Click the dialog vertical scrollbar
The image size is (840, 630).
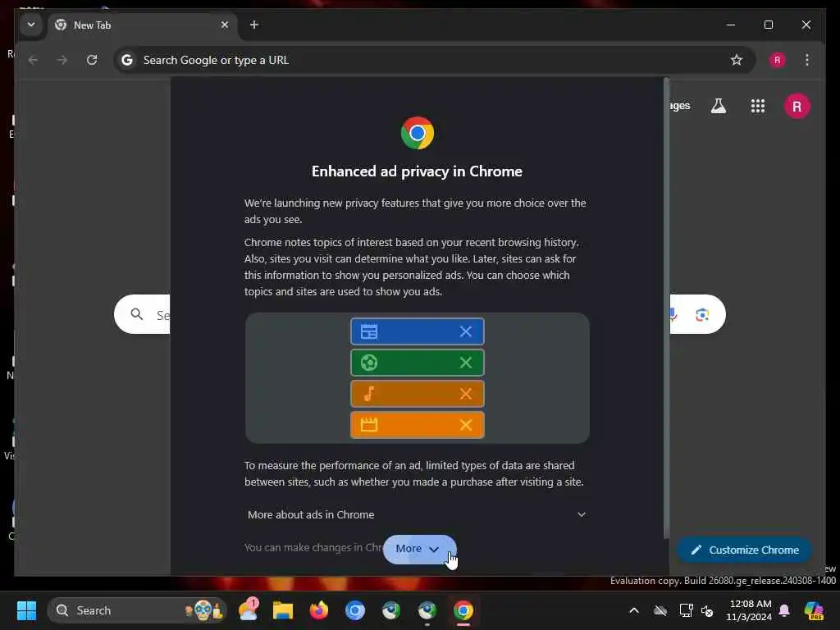(x=666, y=308)
